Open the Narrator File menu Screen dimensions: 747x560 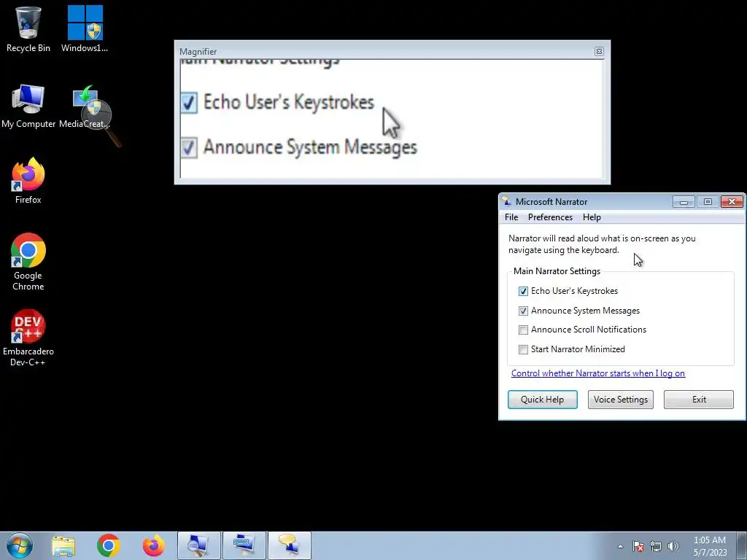click(x=511, y=217)
